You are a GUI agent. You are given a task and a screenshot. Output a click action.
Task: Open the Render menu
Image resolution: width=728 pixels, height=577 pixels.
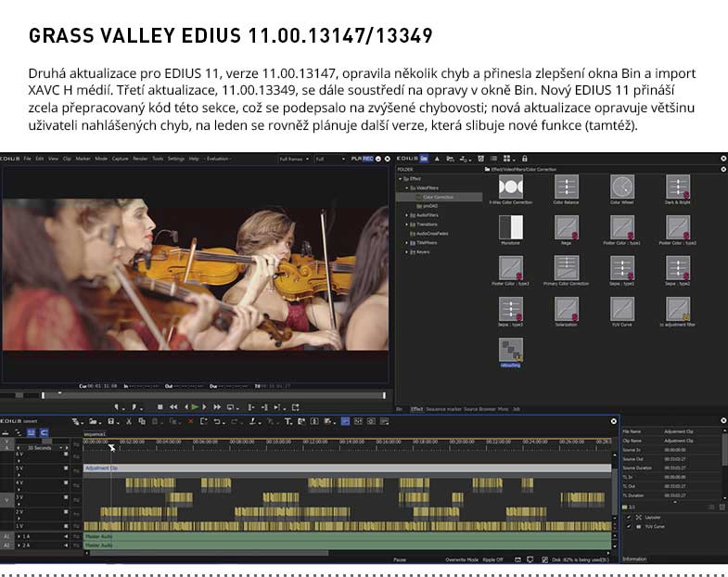140,159
